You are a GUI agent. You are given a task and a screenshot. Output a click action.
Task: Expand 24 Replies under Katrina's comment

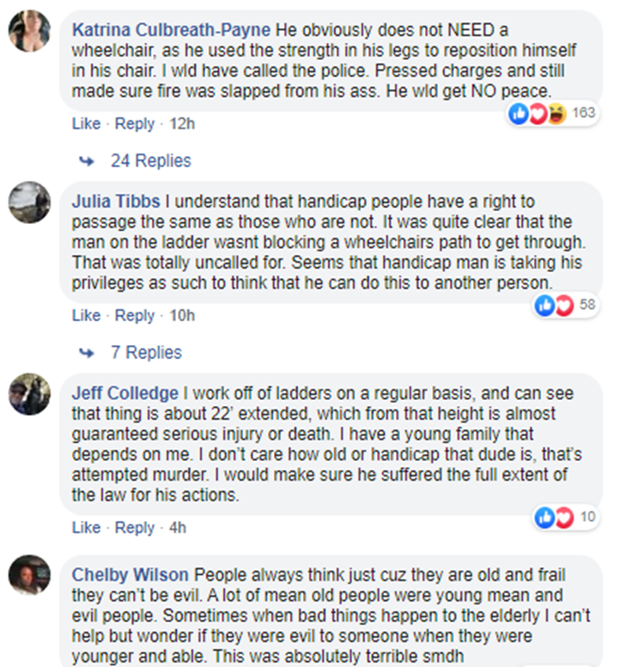click(x=151, y=161)
